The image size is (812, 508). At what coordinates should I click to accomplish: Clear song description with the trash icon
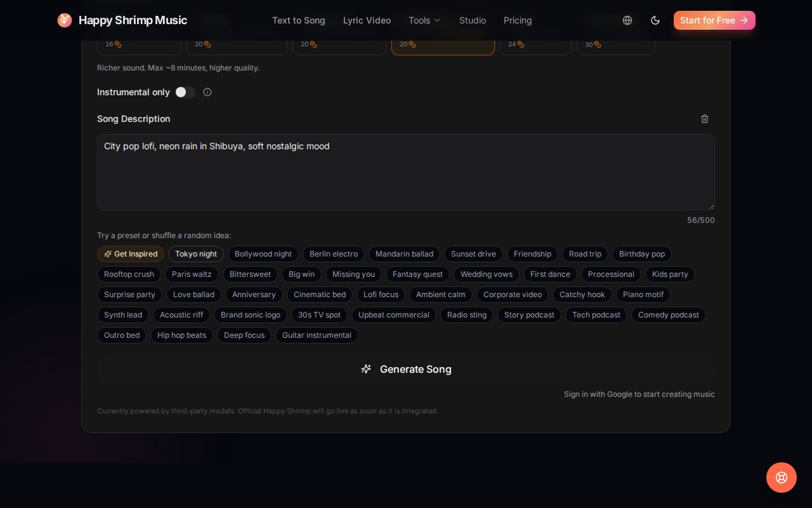pos(705,119)
